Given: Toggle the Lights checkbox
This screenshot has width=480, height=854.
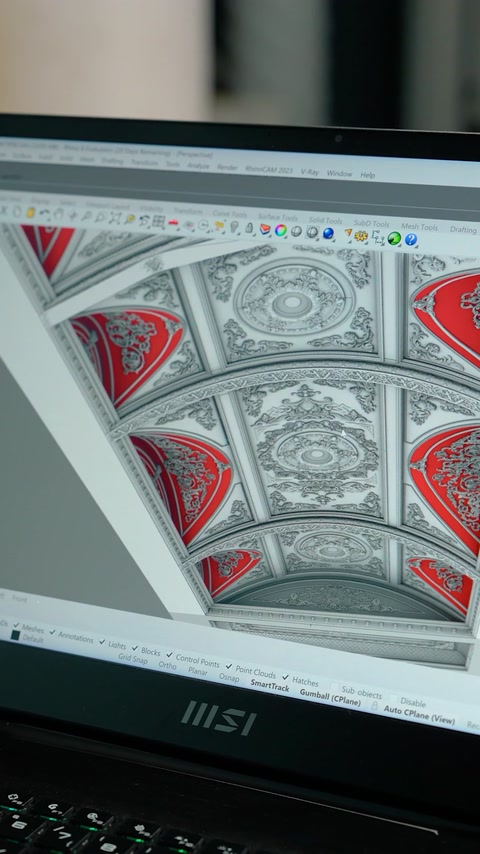Looking at the screenshot, I should (x=102, y=642).
